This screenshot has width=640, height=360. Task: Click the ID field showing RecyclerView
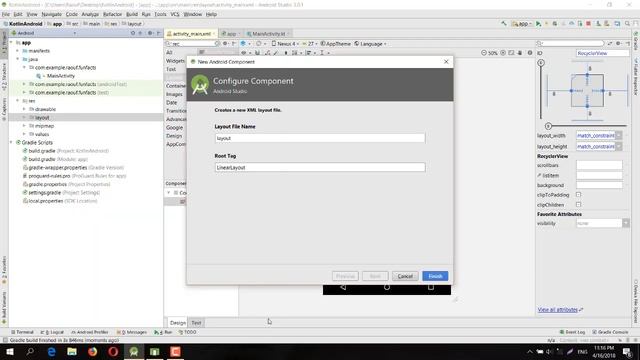point(602,53)
